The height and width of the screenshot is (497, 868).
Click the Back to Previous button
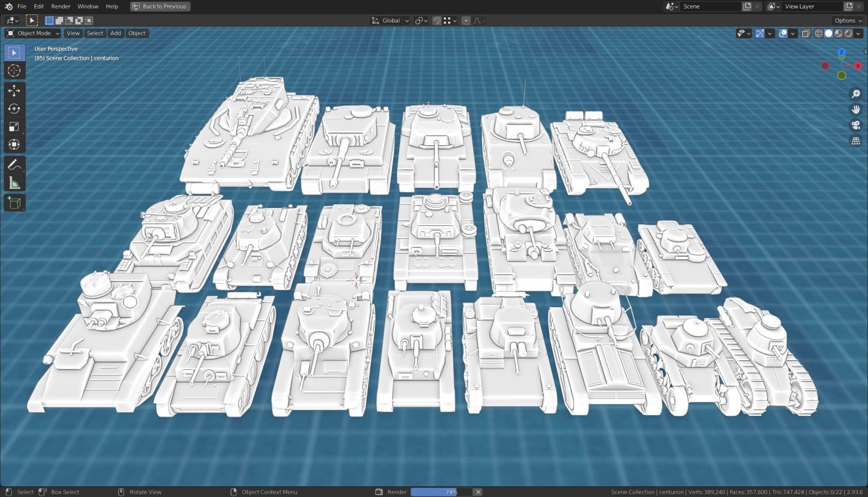tap(160, 6)
